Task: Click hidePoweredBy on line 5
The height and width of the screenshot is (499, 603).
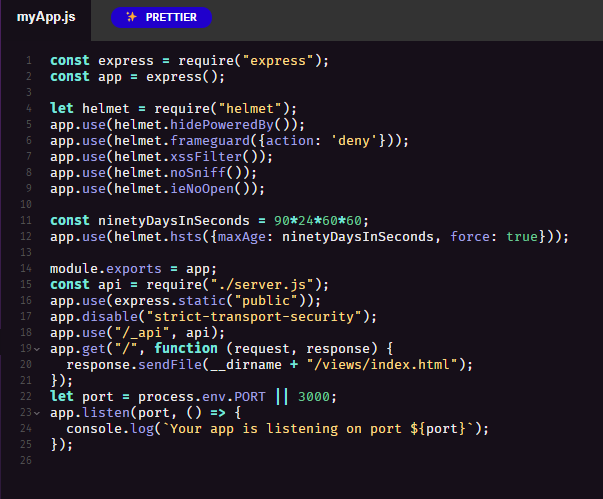Action: 222,125
